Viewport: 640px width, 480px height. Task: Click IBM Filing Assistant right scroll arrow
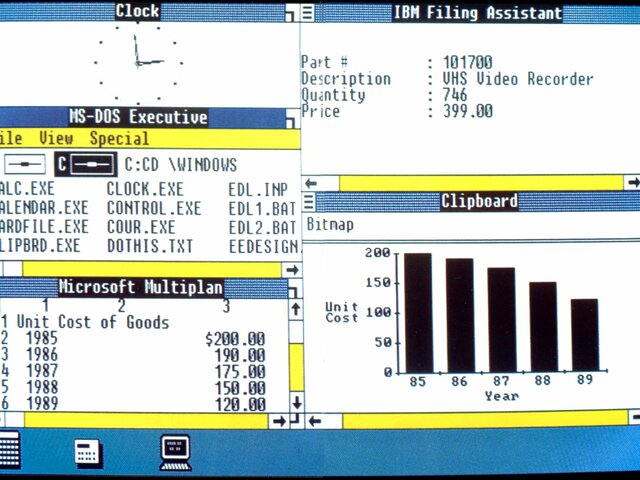coord(632,182)
